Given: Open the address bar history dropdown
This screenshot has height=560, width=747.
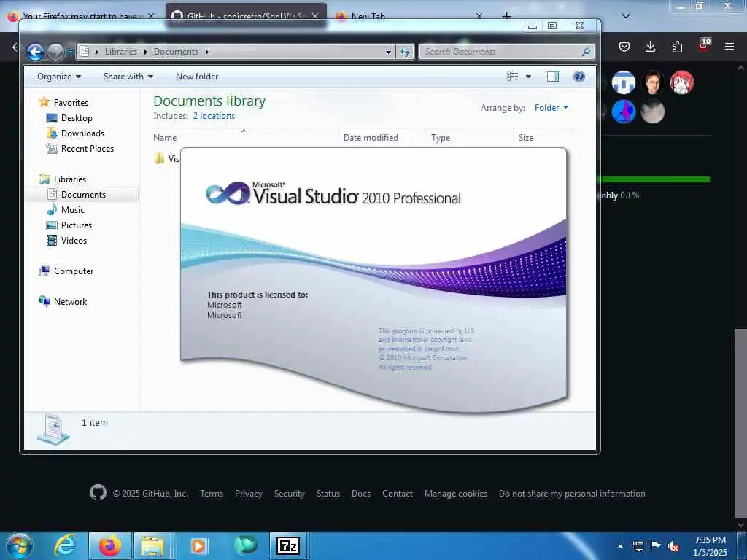Looking at the screenshot, I should tap(388, 52).
